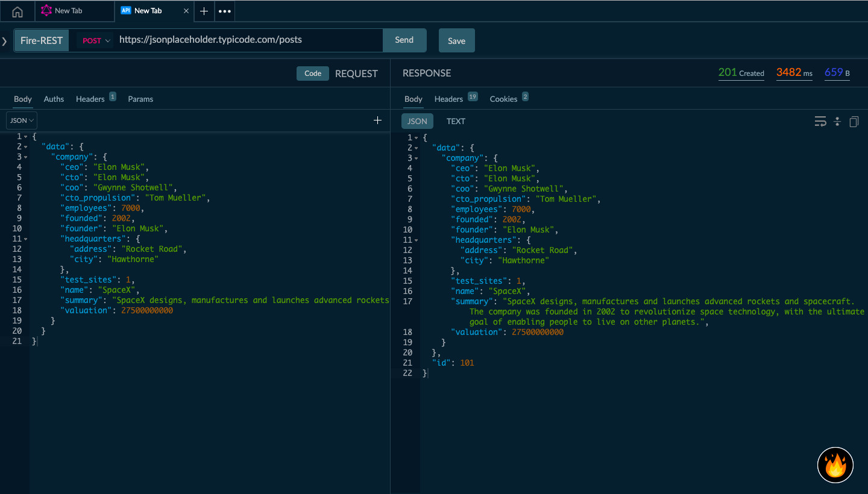Collapse the response "data" fold arrow
This screenshot has height=494, width=868.
pos(416,148)
